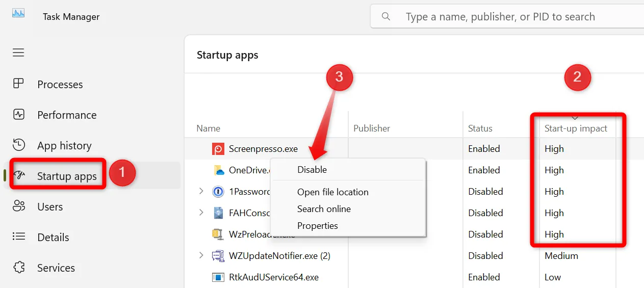
Task: Click the Startup apps page heading
Action: pyautogui.click(x=227, y=55)
